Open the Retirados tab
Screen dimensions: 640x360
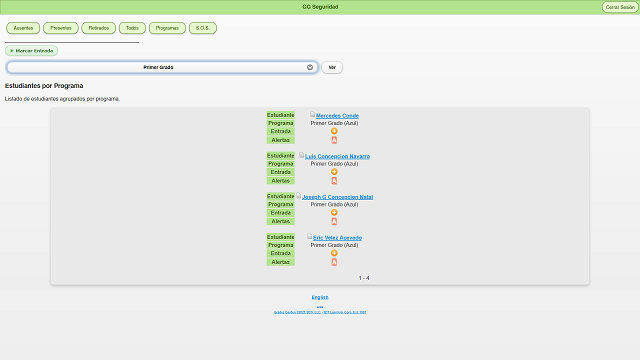99,28
